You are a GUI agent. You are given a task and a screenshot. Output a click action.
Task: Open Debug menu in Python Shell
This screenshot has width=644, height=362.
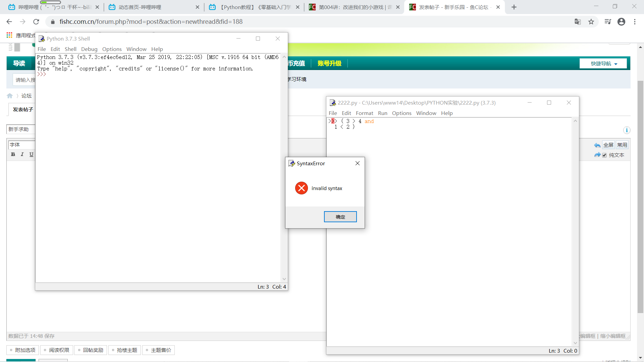point(89,49)
